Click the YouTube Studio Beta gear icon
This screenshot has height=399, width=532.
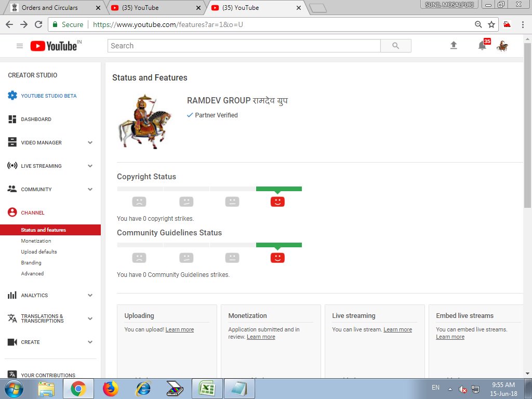[12, 96]
